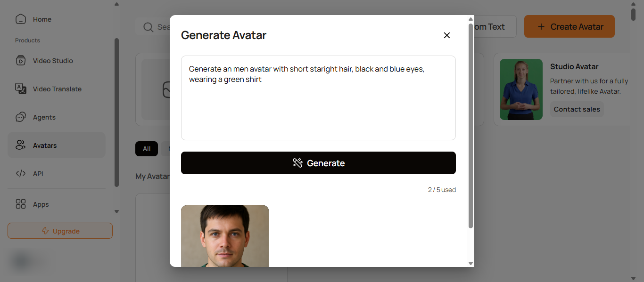Select the All filter tab

pyautogui.click(x=147, y=149)
